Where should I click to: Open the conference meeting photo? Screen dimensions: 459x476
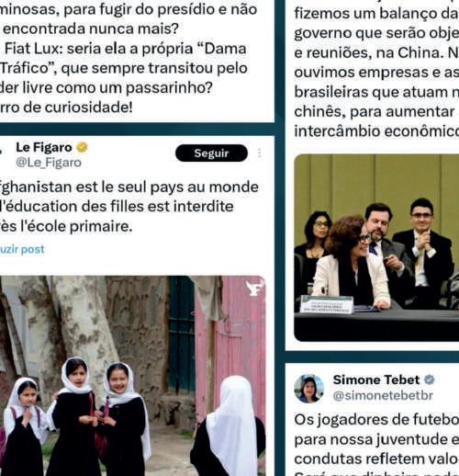tap(376, 248)
